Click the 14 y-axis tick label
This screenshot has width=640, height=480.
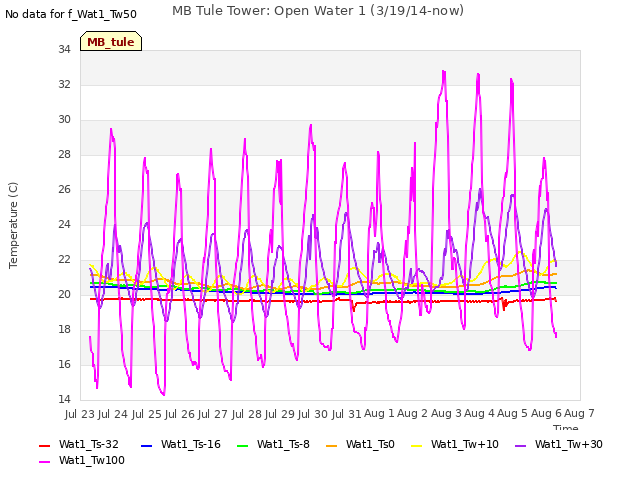[x=64, y=399]
